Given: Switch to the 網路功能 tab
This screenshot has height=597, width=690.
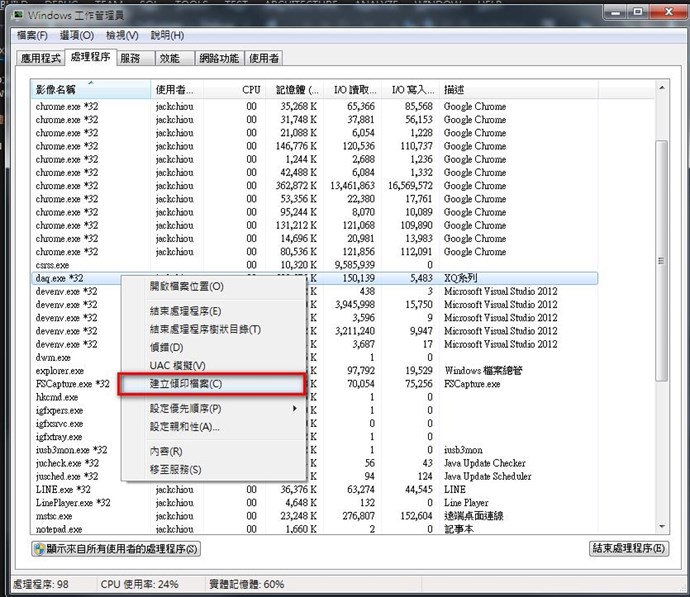Looking at the screenshot, I should click(x=217, y=59).
